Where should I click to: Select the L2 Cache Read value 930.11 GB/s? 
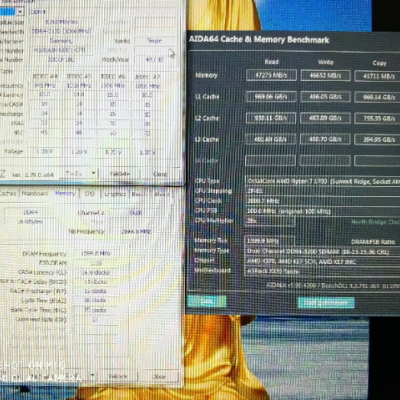271,118
